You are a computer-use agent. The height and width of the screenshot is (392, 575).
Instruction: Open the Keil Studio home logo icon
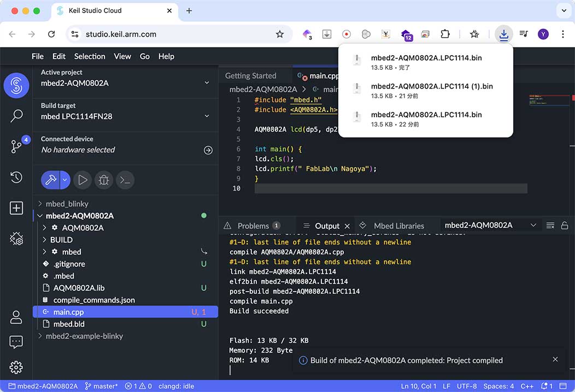pyautogui.click(x=16, y=86)
